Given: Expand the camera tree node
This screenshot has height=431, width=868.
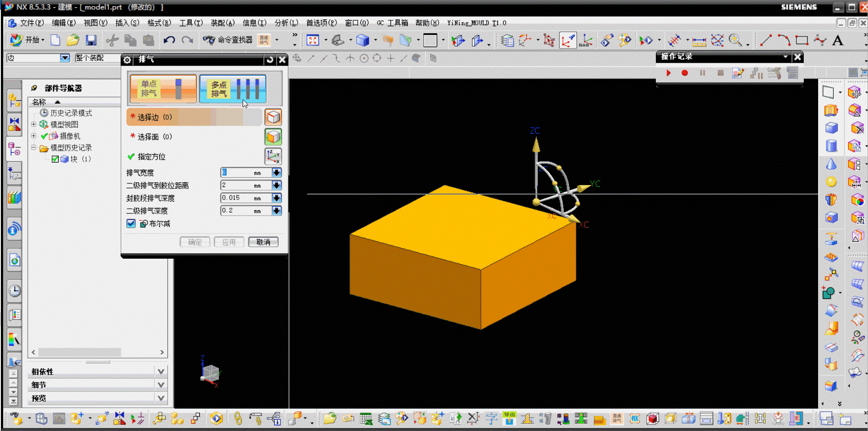Looking at the screenshot, I should pyautogui.click(x=34, y=136).
